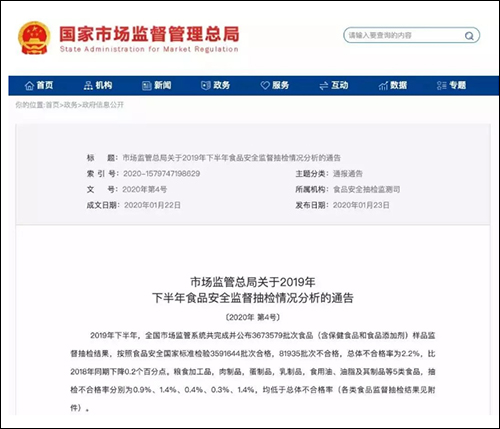
Task: Click the news icon beside 新闻
Action: (x=147, y=86)
